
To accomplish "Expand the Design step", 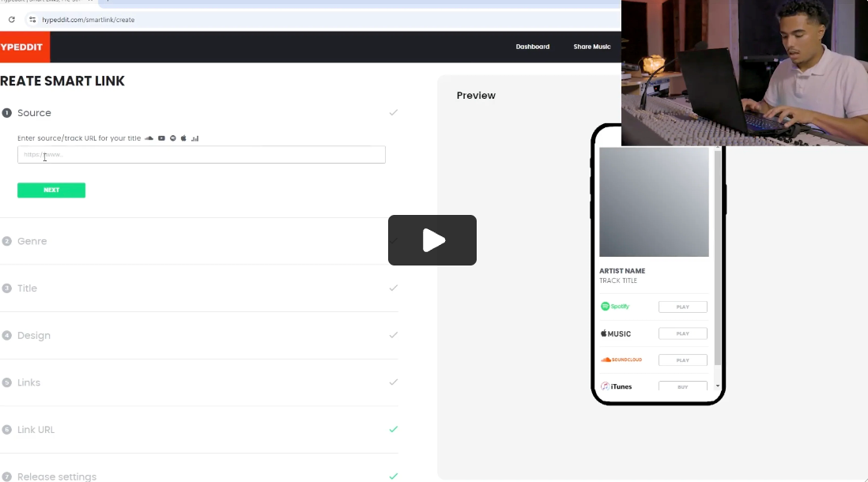I will (x=33, y=335).
